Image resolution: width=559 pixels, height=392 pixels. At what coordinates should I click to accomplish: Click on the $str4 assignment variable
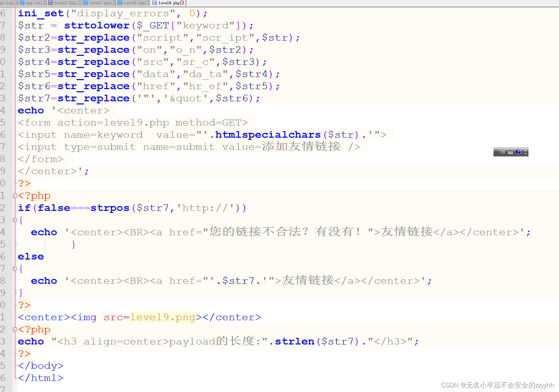(34, 62)
